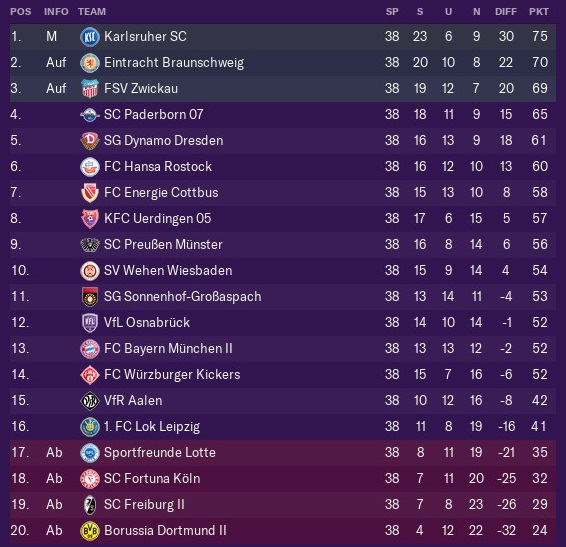
Task: Open SC Paderborn 07 team link
Action: 153,114
